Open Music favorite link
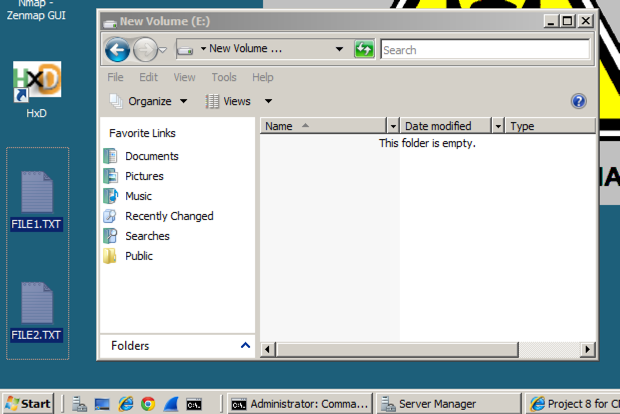 [x=138, y=196]
